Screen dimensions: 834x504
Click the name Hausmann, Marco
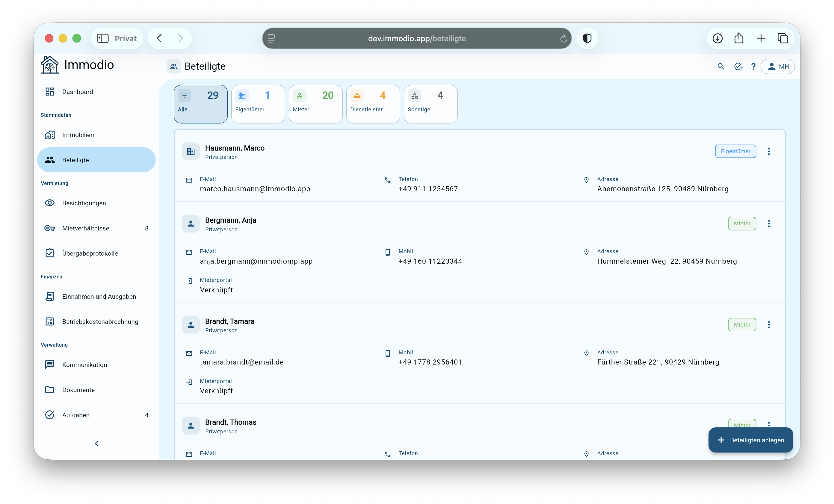(x=235, y=148)
